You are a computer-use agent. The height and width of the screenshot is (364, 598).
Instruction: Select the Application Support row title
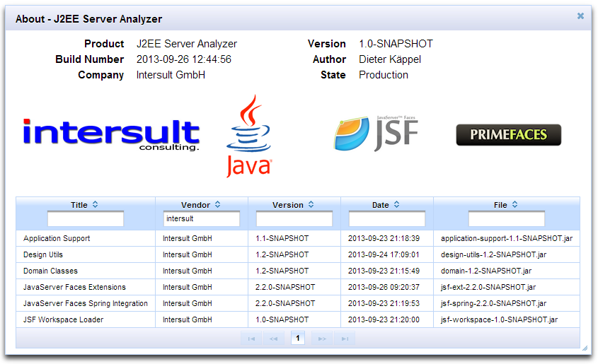pos(57,238)
